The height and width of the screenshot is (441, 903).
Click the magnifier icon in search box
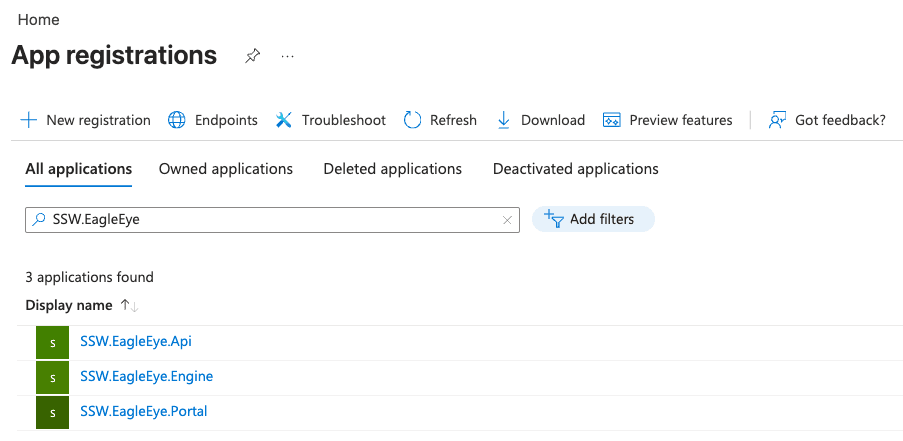pos(39,219)
